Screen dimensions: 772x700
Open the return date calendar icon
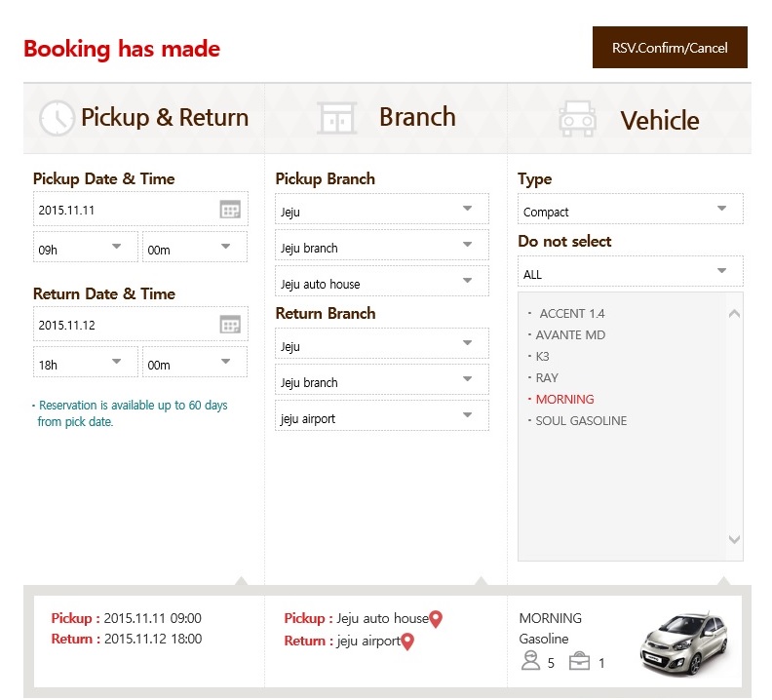pyautogui.click(x=230, y=325)
